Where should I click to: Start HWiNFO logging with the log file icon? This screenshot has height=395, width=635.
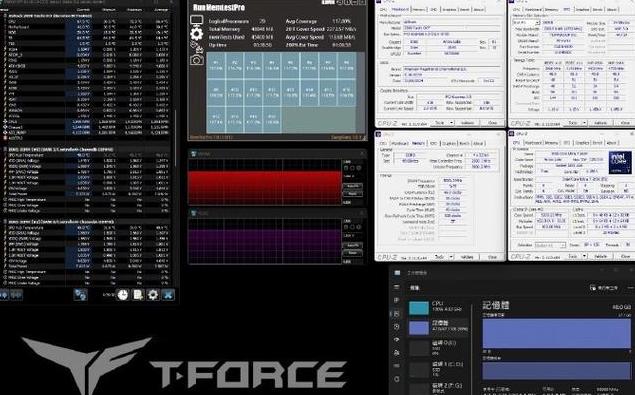click(138, 295)
